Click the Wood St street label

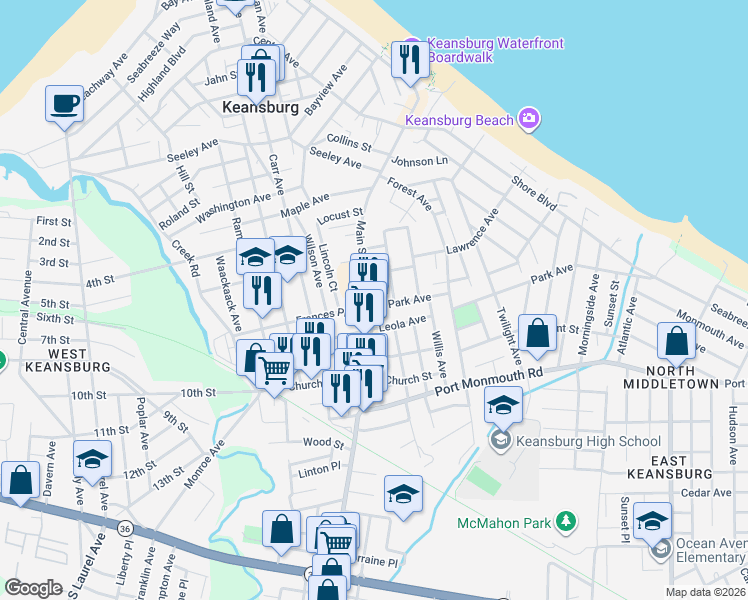[323, 443]
